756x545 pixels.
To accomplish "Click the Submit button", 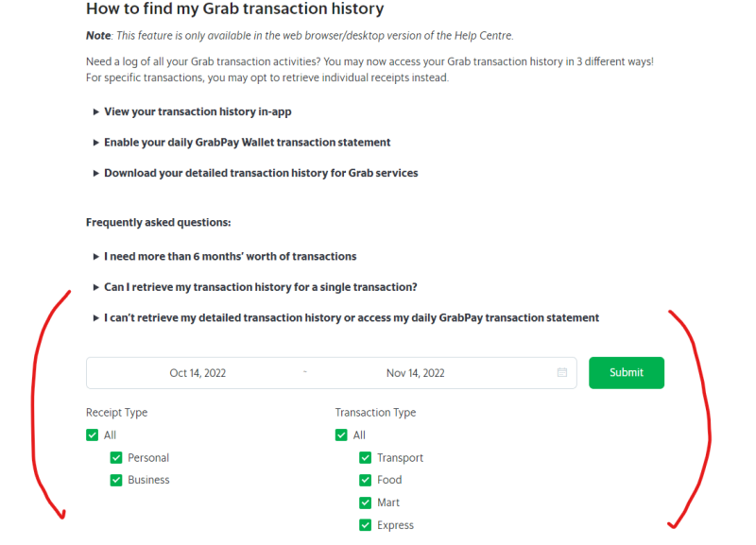I will [626, 373].
